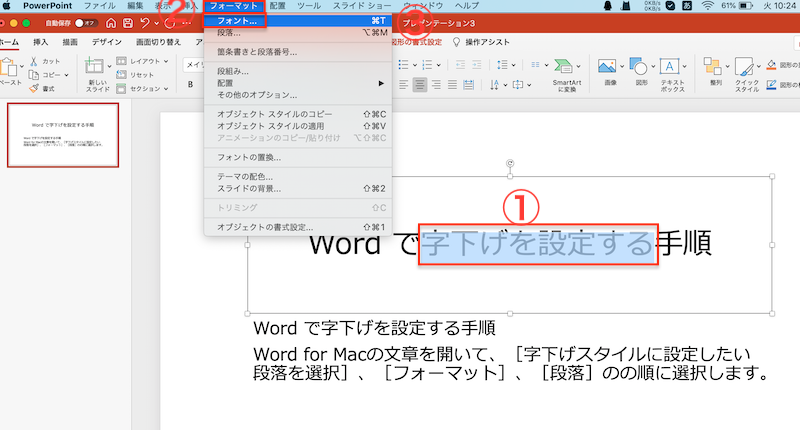800x430 pixels.
Task: Click Convert to SmartArt icon
Action: pos(563,66)
